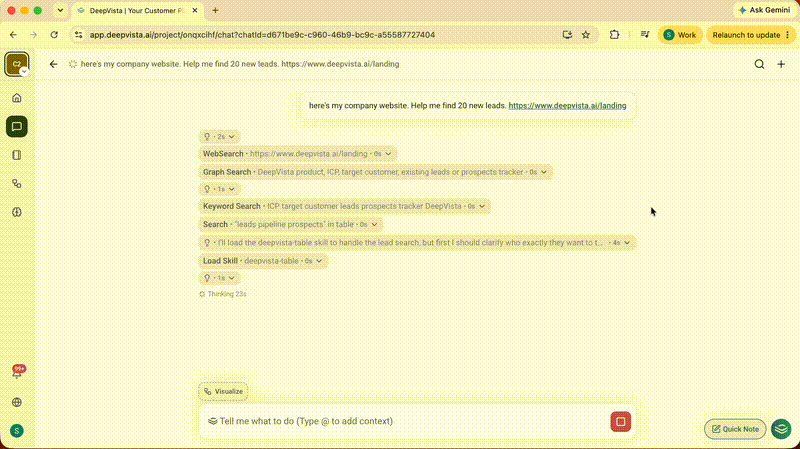Expand the Load Skill deepvista-table step
The image size is (800, 449).
263,261
